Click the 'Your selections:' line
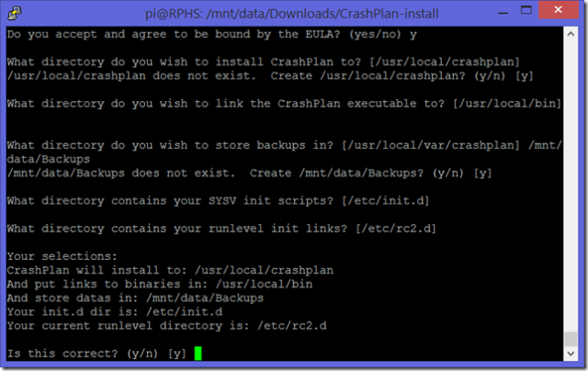 [64, 258]
